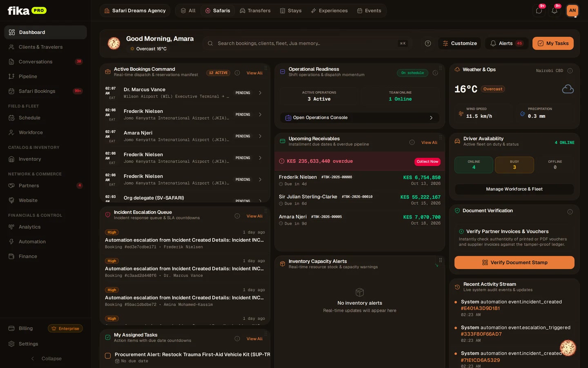Open Manage Workforce & Fleet
Image resolution: width=588 pixels, height=368 pixels.
(x=514, y=189)
